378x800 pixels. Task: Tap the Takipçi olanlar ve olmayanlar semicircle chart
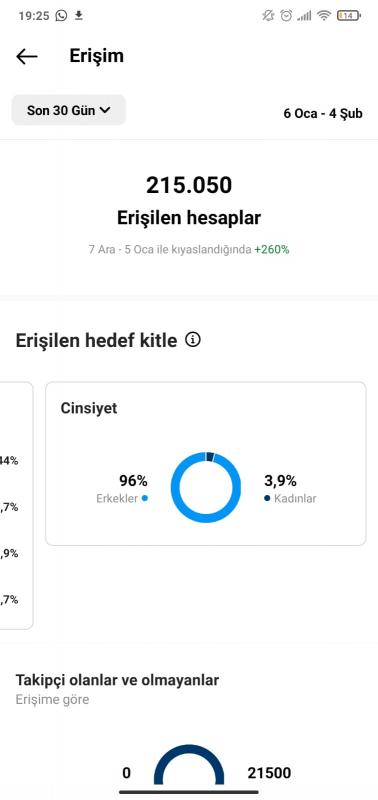(x=189, y=764)
